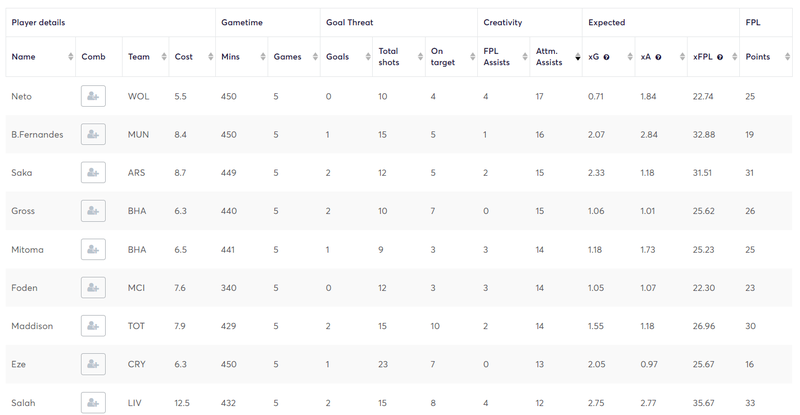Click the Goal Threat group header
The width and height of the screenshot is (800, 415).
(399, 22)
